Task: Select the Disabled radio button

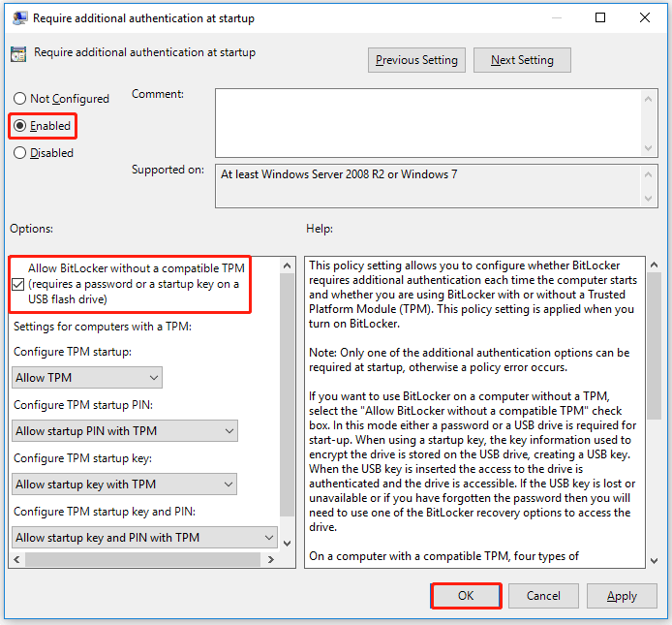Action: pyautogui.click(x=20, y=153)
